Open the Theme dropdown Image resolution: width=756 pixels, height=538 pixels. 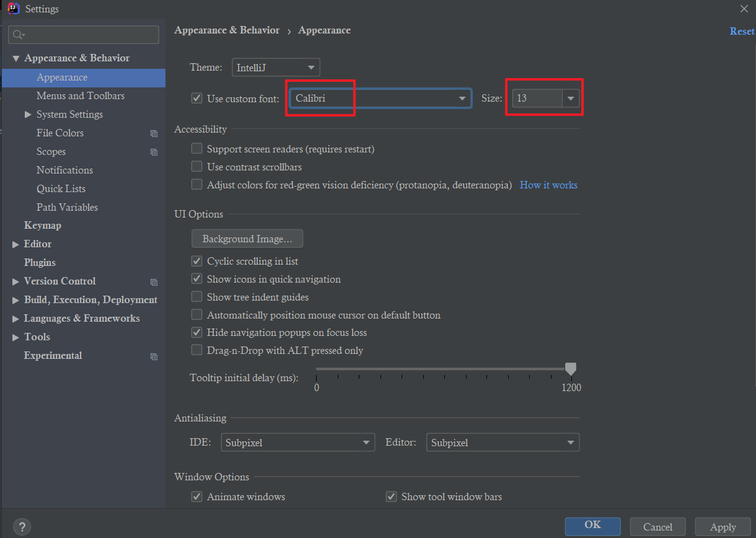(x=276, y=68)
